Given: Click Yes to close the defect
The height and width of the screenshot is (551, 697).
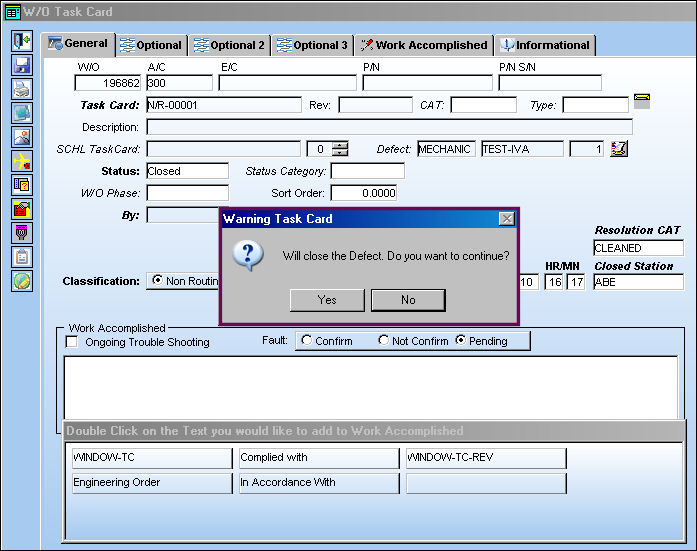Looking at the screenshot, I should pyautogui.click(x=327, y=300).
